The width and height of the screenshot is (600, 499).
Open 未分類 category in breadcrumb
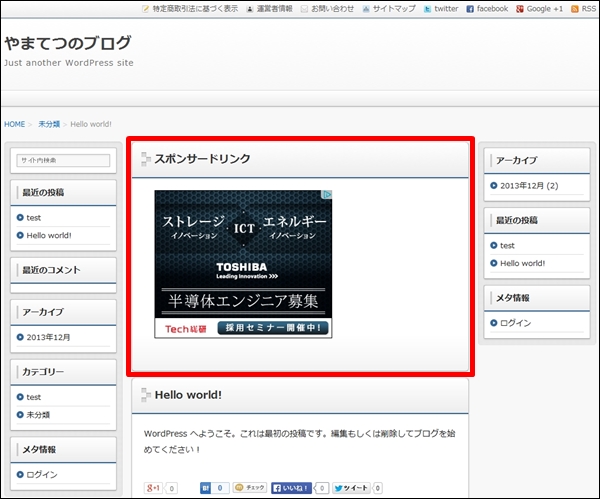tap(49, 124)
